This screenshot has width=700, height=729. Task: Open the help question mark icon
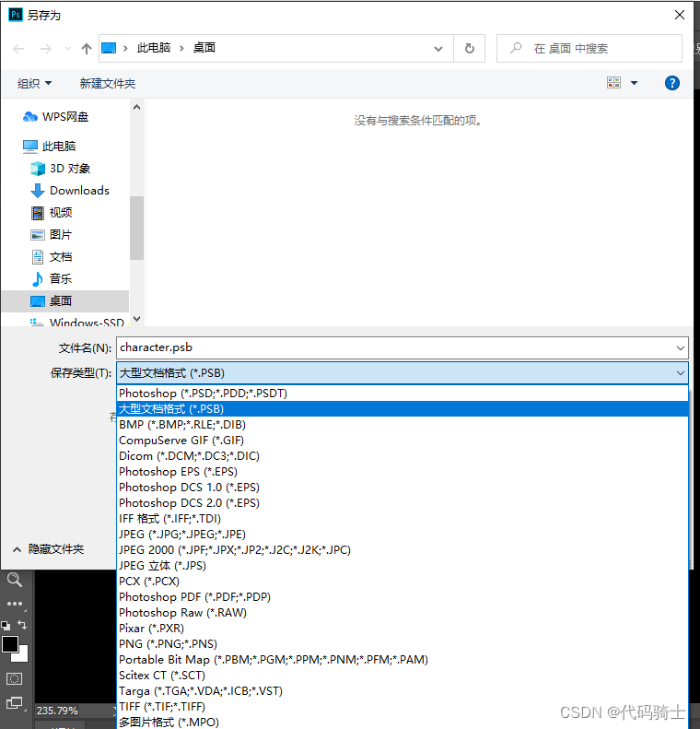point(671,83)
